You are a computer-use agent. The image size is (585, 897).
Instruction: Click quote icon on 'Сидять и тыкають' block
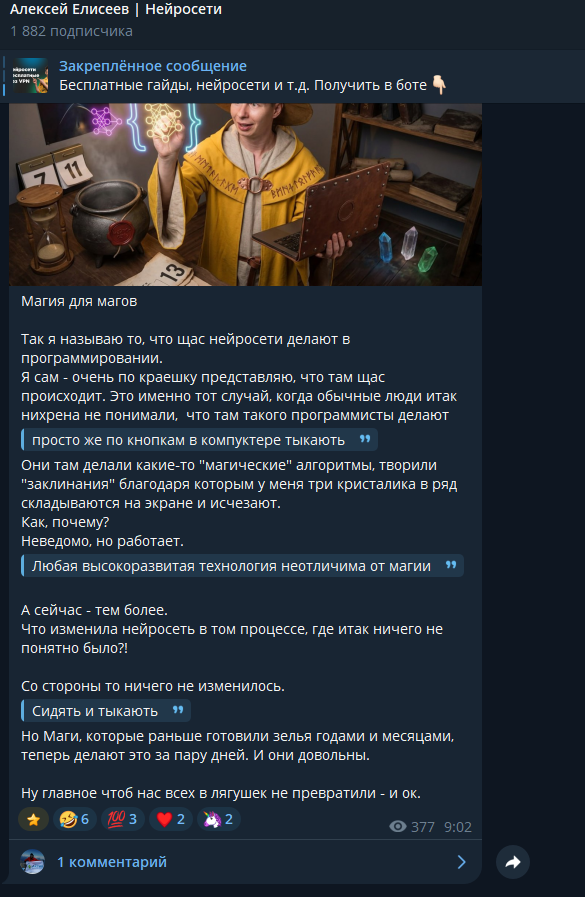click(178, 710)
